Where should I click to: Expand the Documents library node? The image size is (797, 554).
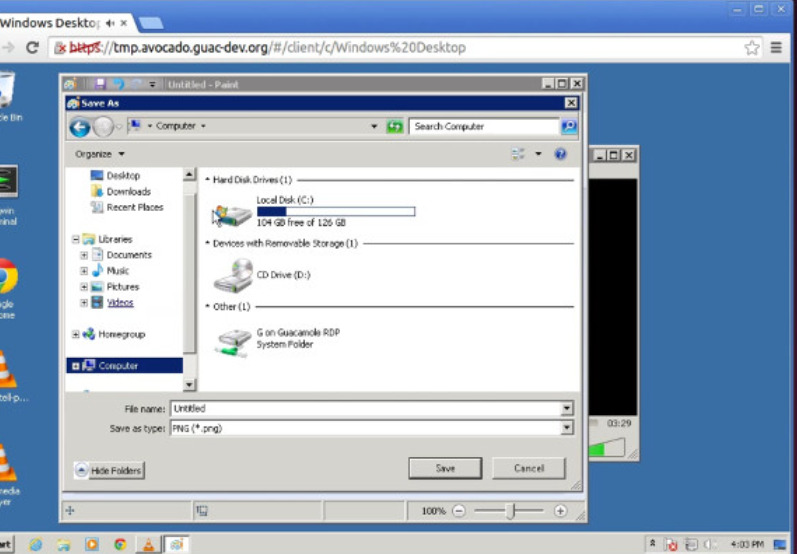tap(85, 255)
